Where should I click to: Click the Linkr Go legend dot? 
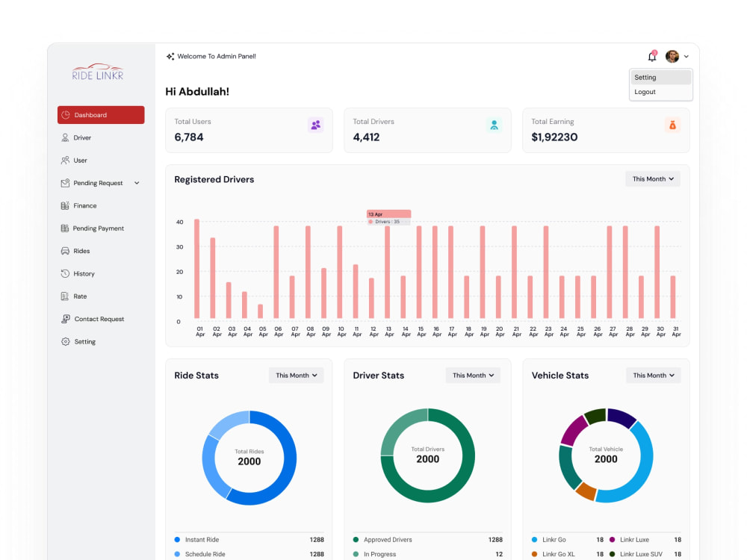point(535,540)
